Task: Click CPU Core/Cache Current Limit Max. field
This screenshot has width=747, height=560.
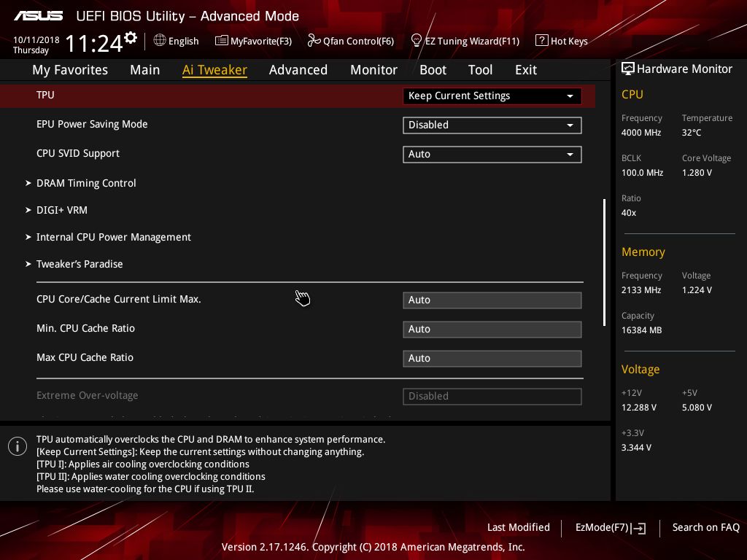Action: (492, 300)
